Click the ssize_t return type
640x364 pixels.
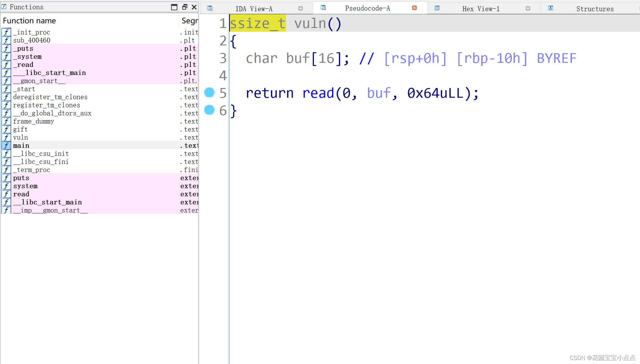pos(258,23)
